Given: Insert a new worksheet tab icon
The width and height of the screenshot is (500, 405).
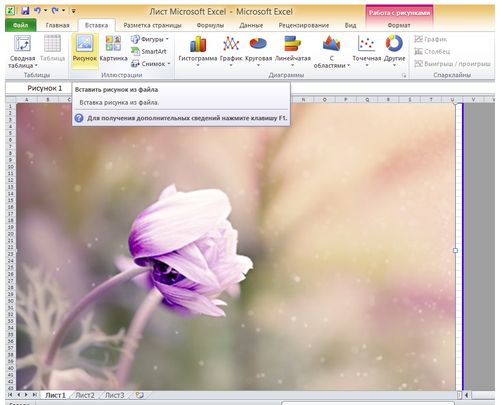Looking at the screenshot, I should pyautogui.click(x=140, y=395).
